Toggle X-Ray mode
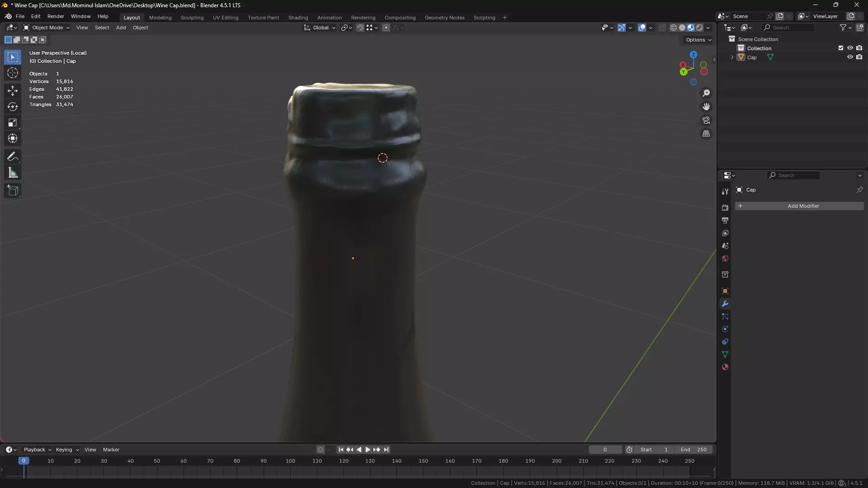Viewport: 868px width, 488px height. [662, 28]
